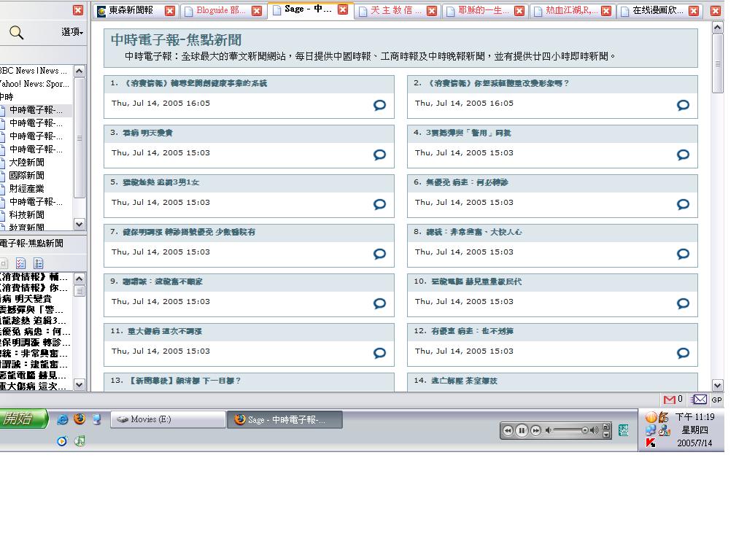Mute the taskbar media player speaker icon
This screenshot has width=747, height=560.
point(549,430)
